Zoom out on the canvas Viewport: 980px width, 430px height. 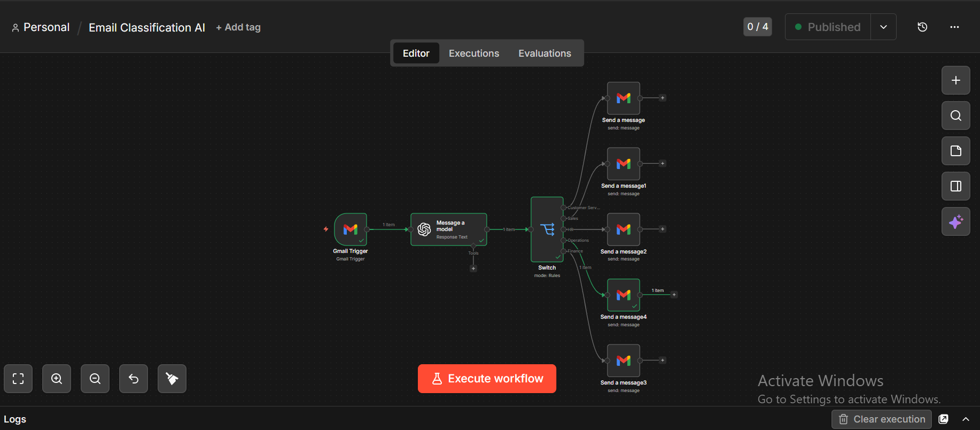pyautogui.click(x=95, y=379)
